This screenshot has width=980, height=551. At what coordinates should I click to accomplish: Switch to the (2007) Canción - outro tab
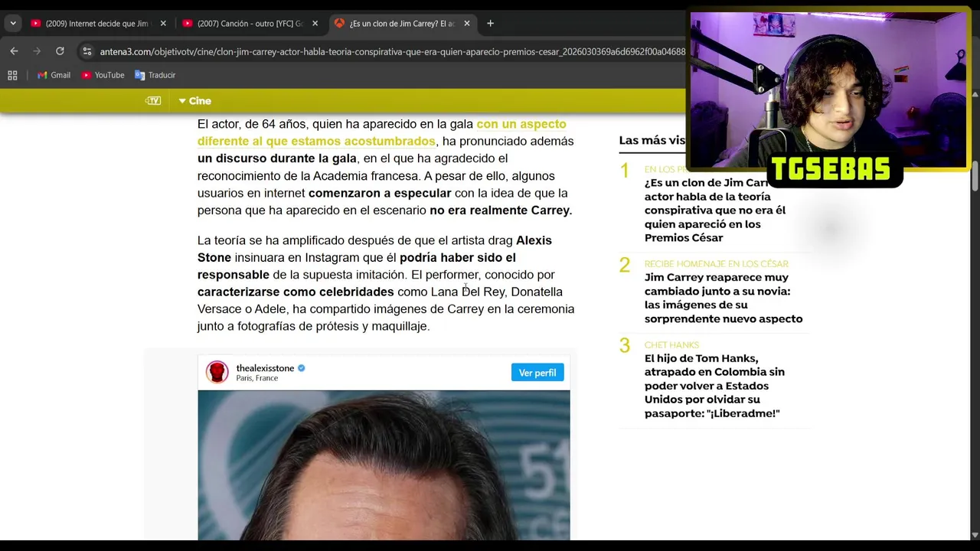249,24
